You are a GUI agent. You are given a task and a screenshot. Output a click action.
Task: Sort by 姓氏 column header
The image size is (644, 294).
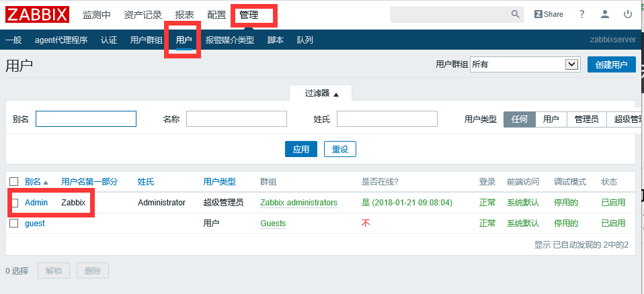point(146,182)
